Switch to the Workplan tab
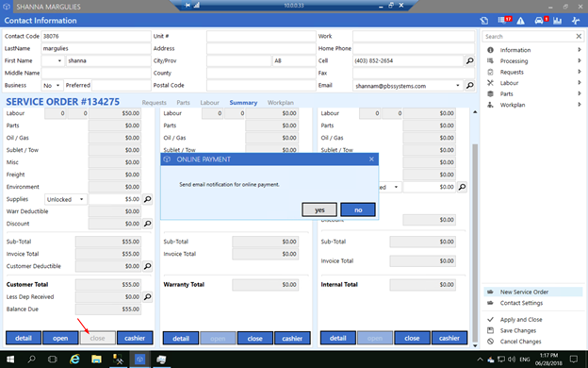 [x=281, y=103]
